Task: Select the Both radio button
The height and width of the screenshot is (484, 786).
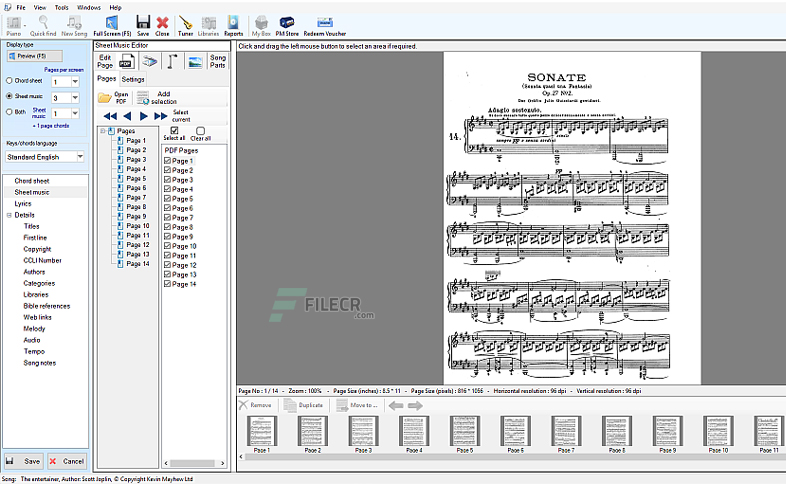Action: (9, 112)
